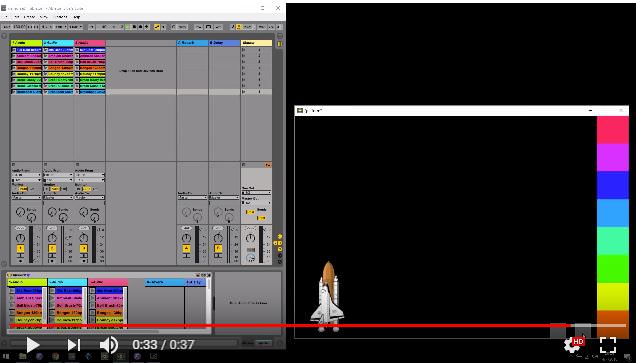The image size is (636, 363).
Task: Open track 1 Audio From dropdown
Action: [x=26, y=175]
